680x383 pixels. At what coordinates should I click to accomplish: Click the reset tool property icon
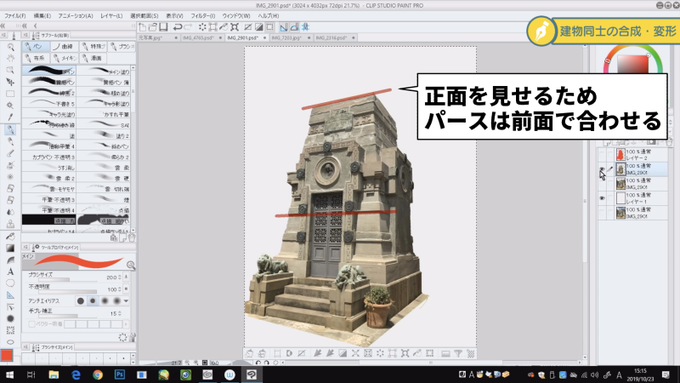coord(123,337)
